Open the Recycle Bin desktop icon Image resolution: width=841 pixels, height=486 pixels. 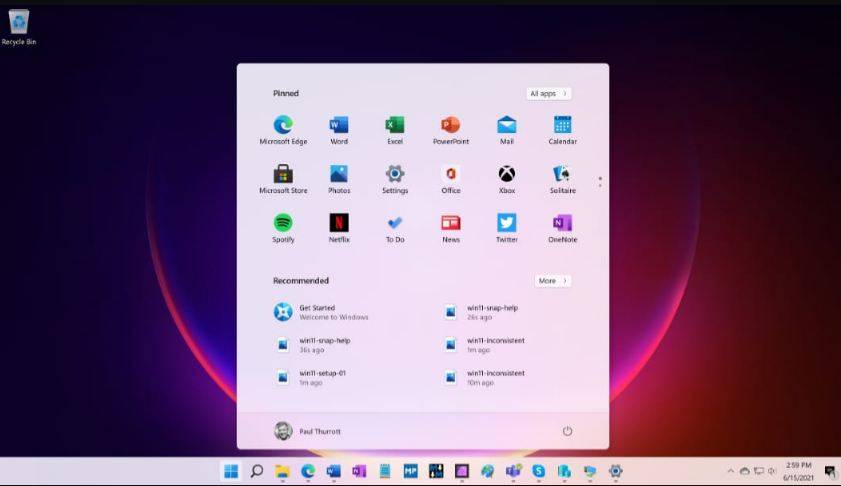coord(19,27)
